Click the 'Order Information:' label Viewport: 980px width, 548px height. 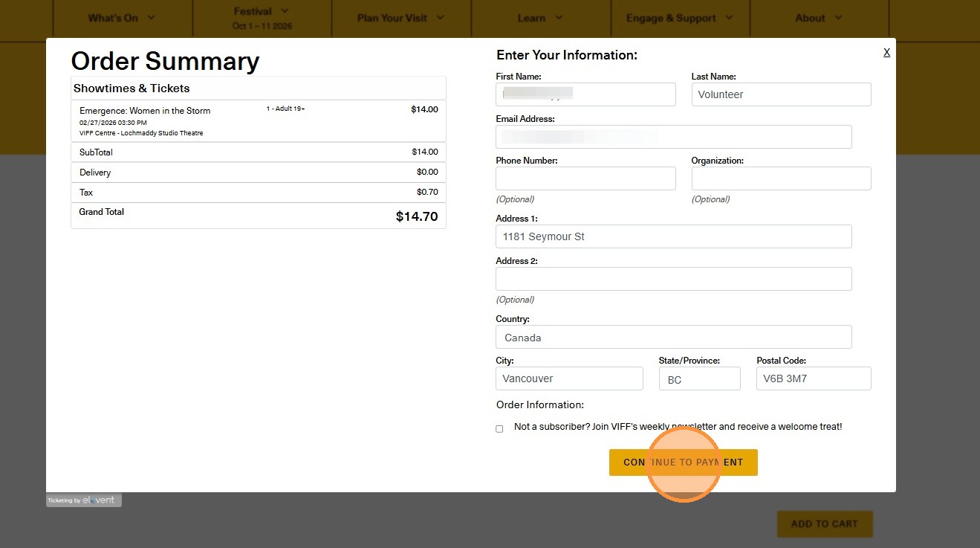click(x=540, y=405)
